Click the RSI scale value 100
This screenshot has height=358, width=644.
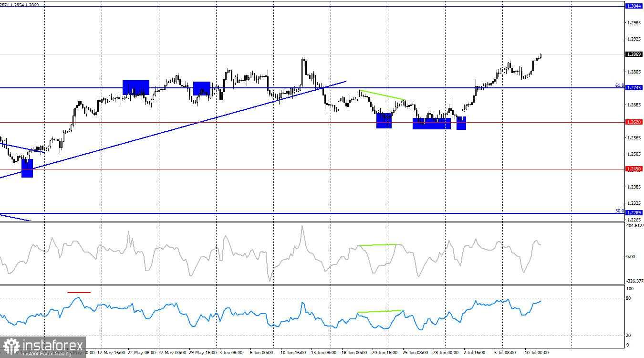coord(630,289)
